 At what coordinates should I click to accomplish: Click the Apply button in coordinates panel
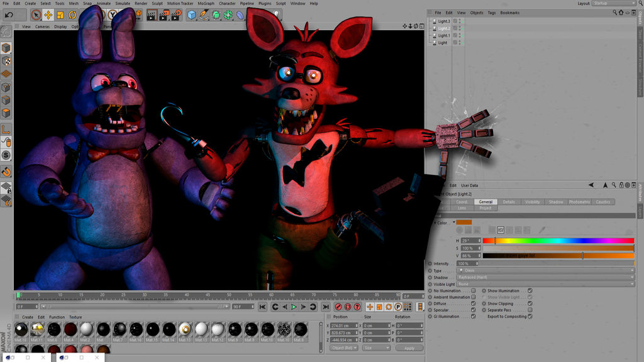tap(409, 348)
